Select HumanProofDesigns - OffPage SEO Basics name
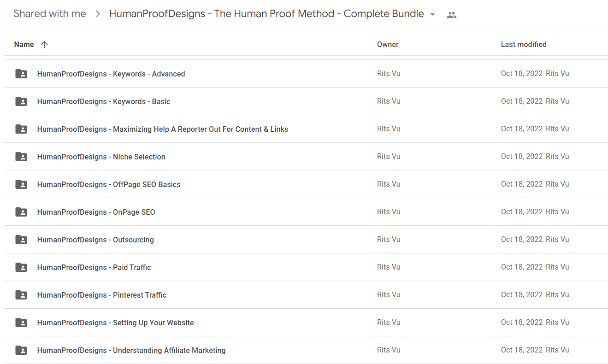 click(x=109, y=184)
